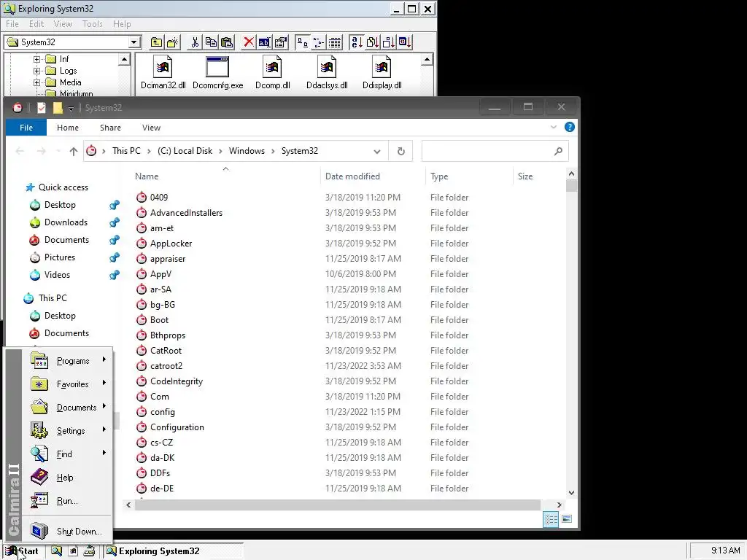Click Run... in the Start menu
Viewport: 747px width, 560px height.
[x=68, y=501]
